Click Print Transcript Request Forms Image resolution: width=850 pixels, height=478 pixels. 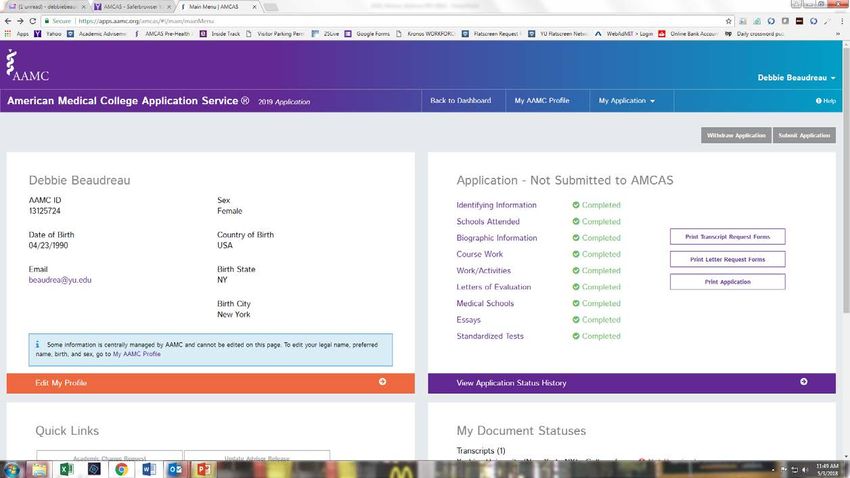click(727, 237)
